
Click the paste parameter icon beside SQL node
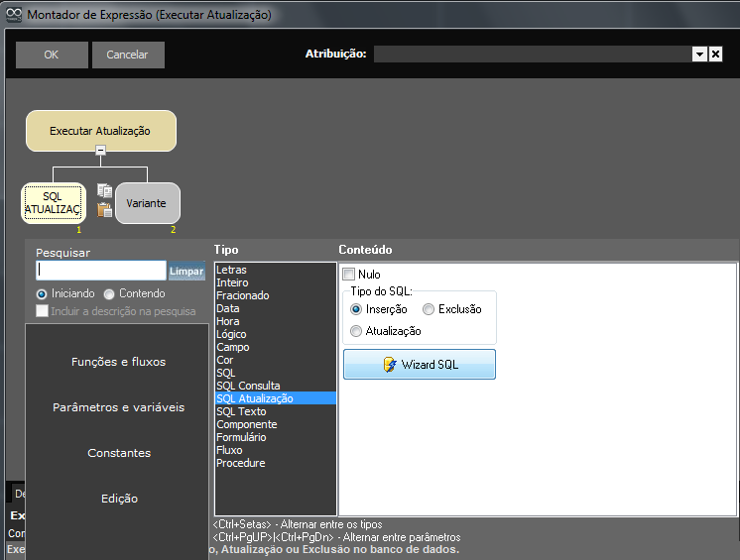(104, 210)
